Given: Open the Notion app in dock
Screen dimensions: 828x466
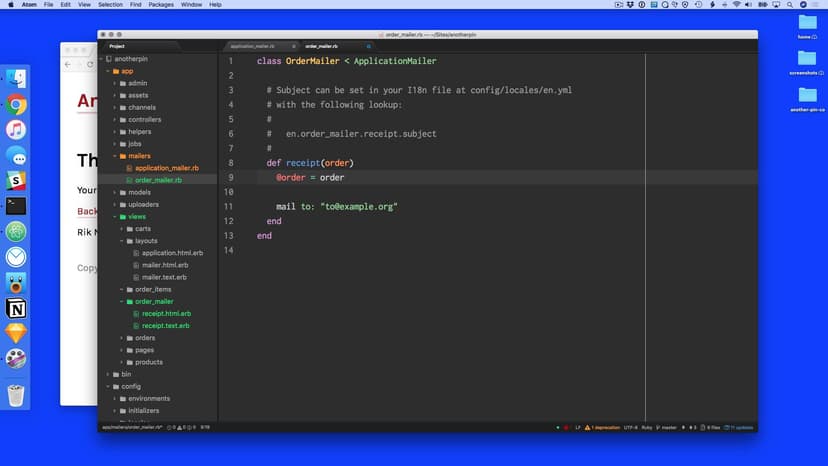Looking at the screenshot, I should (x=16, y=308).
